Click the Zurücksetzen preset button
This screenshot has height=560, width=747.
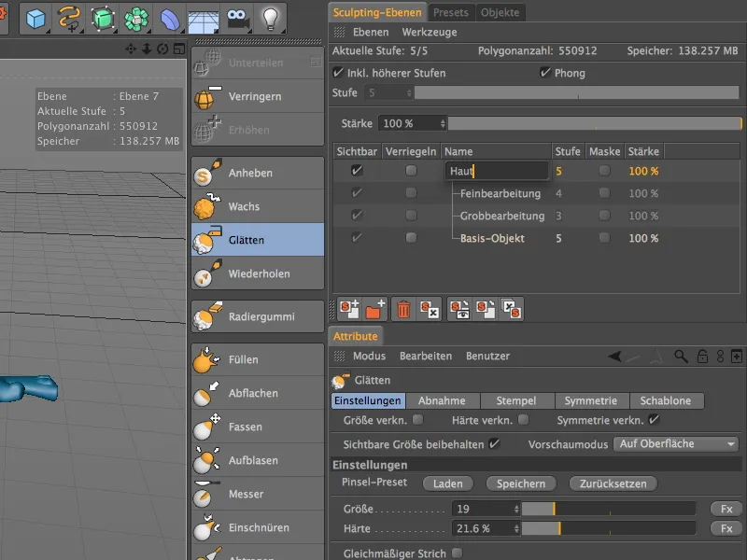[613, 483]
